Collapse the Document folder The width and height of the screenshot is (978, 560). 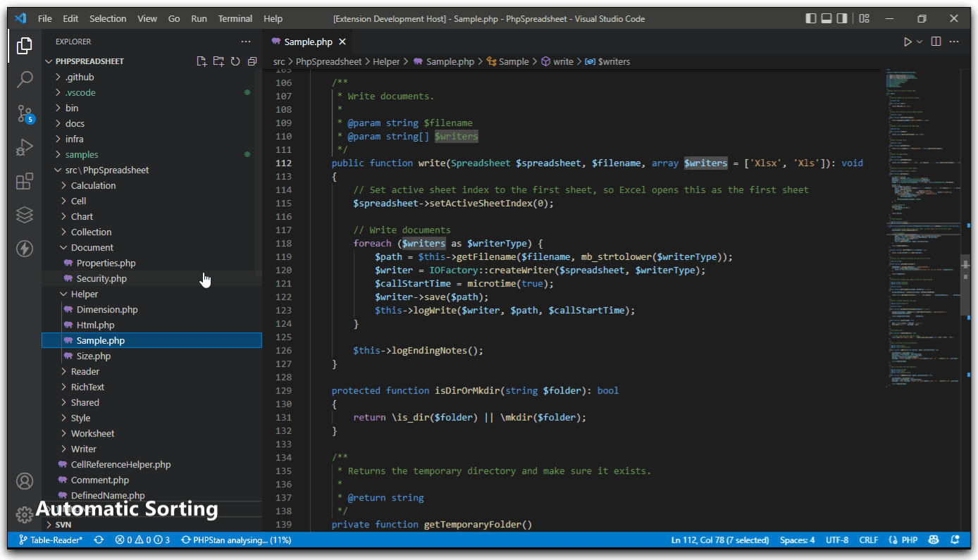point(151,247)
